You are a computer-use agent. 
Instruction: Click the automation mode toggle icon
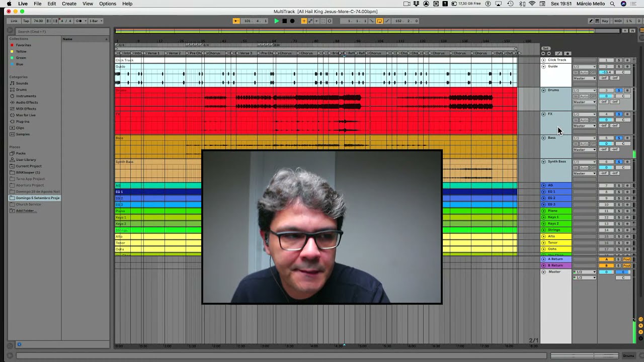pyautogui.click(x=558, y=53)
